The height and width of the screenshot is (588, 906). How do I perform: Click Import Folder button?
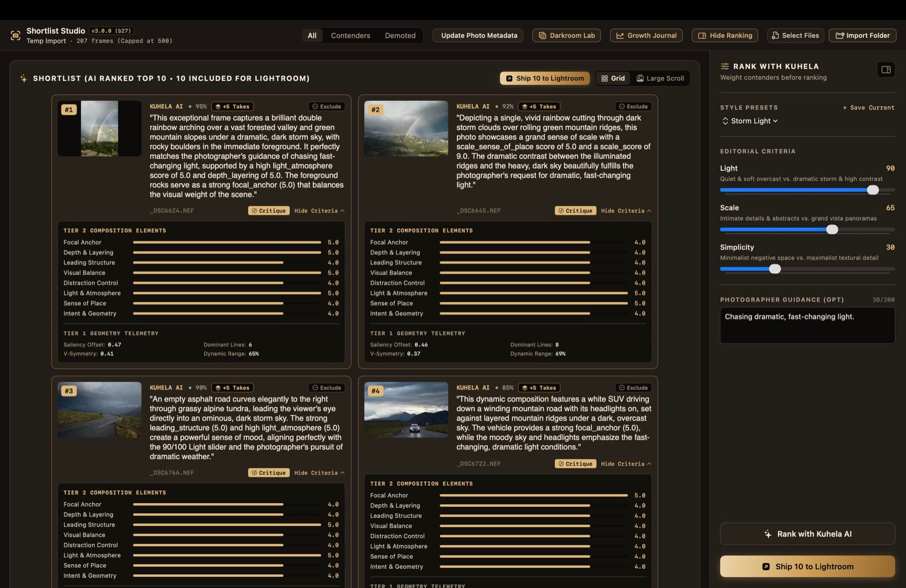coord(862,35)
